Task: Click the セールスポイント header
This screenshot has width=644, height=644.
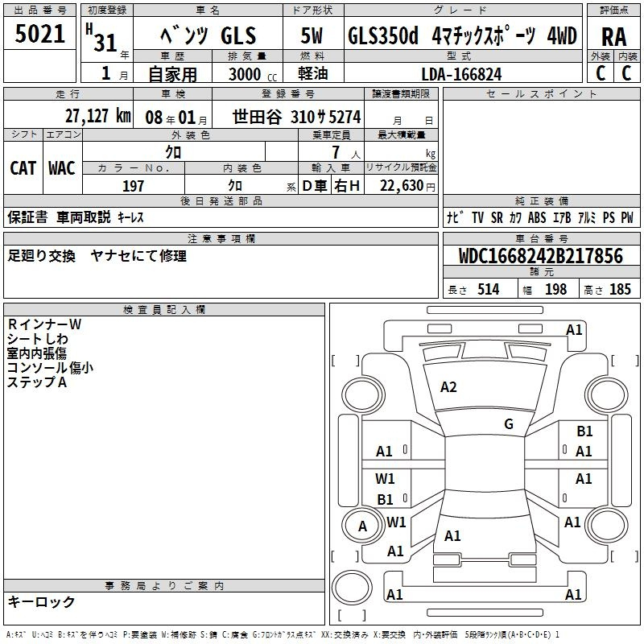Action: point(541,93)
